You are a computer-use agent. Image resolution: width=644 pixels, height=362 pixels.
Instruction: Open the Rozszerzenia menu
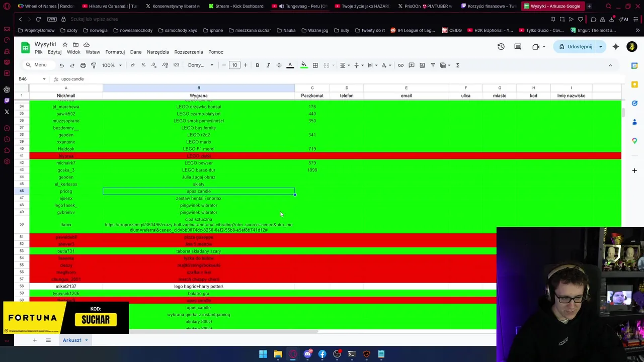click(189, 52)
